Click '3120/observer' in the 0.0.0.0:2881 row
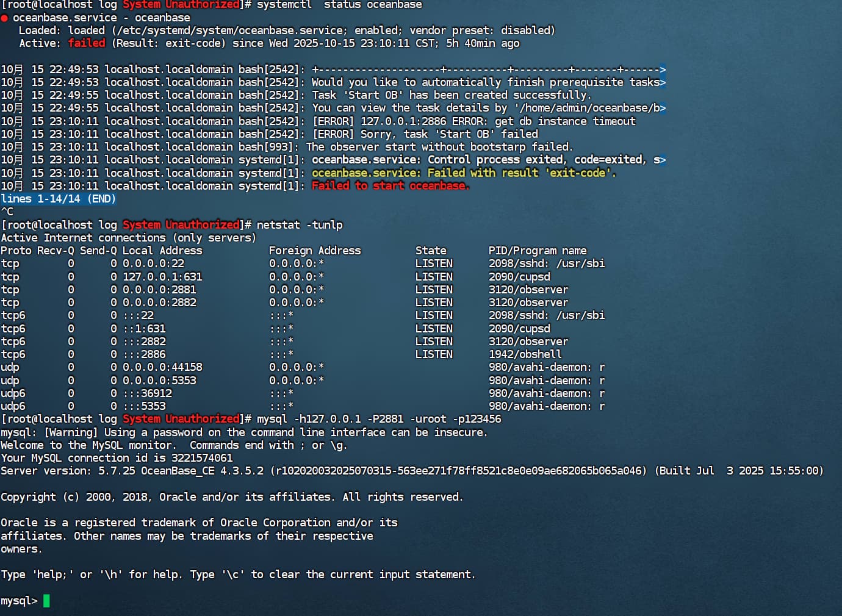Viewport: 842px width, 616px height. click(x=528, y=290)
